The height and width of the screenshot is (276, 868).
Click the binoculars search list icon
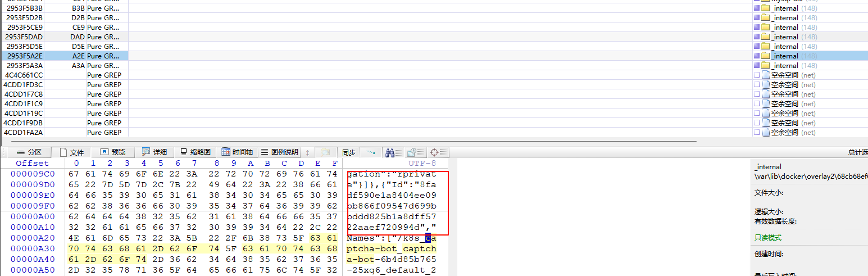tap(393, 152)
